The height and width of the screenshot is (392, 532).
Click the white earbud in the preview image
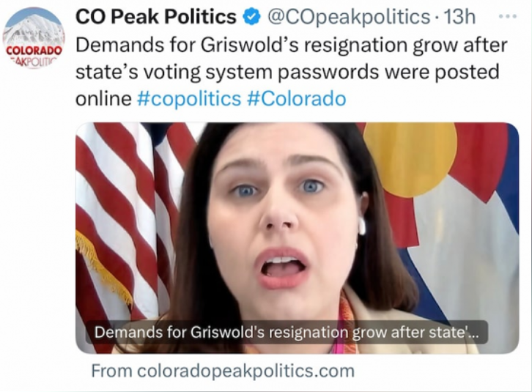[x=362, y=226]
